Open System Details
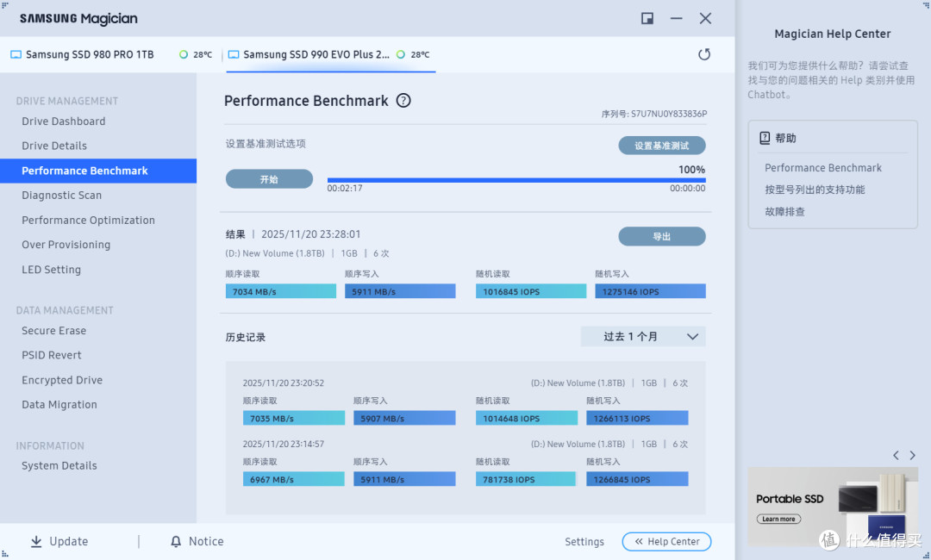This screenshot has width=931, height=560. (x=59, y=466)
